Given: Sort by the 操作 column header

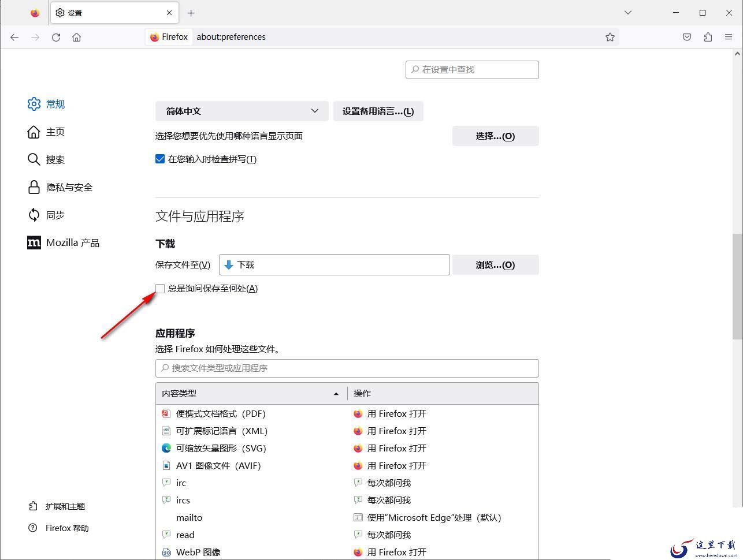Looking at the screenshot, I should [443, 394].
